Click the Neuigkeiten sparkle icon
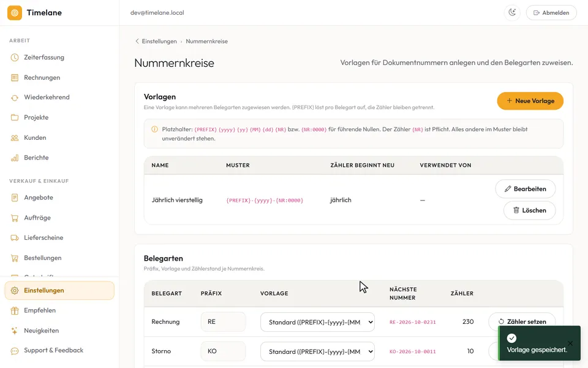The image size is (588, 368). (x=15, y=331)
